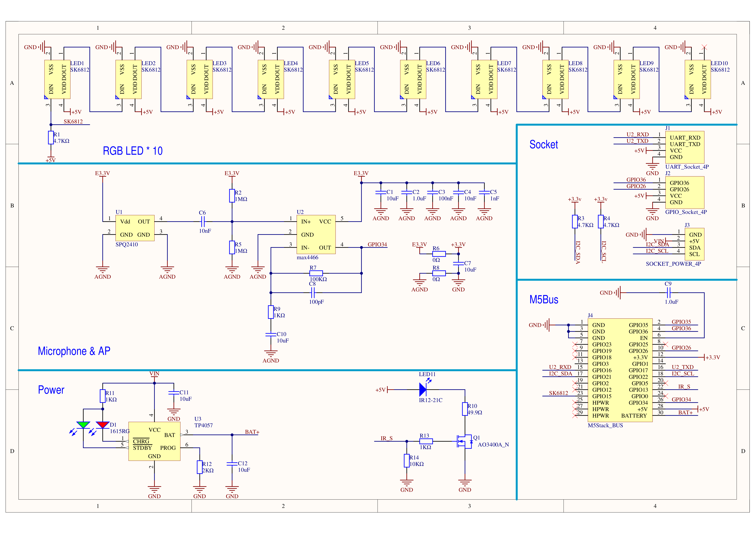The width and height of the screenshot is (756, 534).
Task: Click the U2_TXD net label at J1
Action: pos(637,141)
